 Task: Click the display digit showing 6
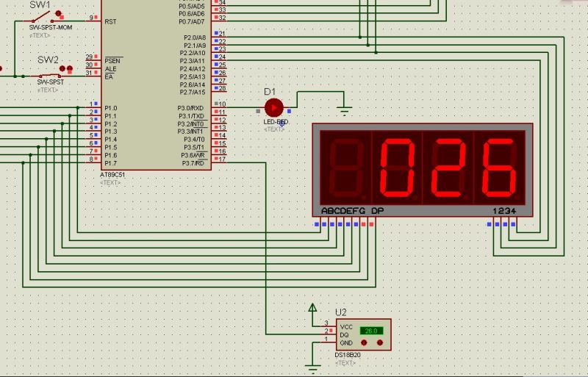point(500,168)
